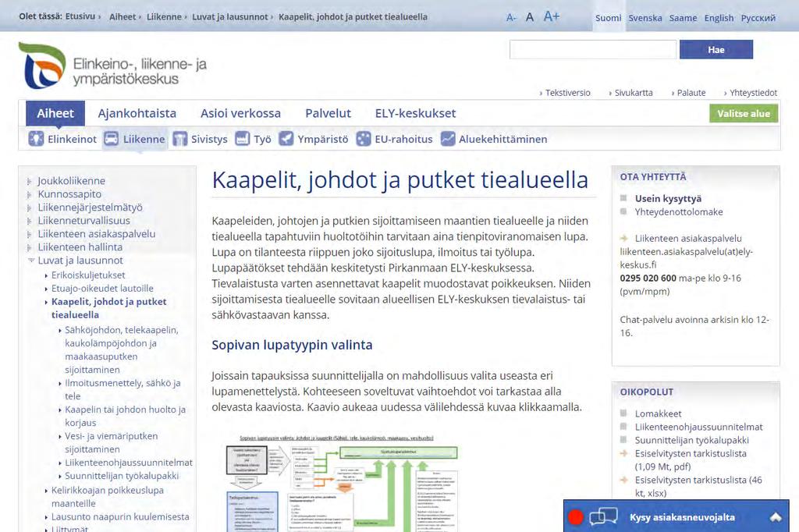This screenshot has width=799, height=532.
Task: Click the Hae search button
Action: [716, 49]
